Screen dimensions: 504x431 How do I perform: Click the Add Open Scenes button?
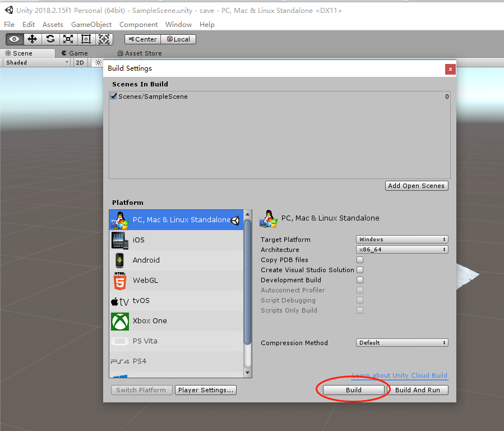417,186
